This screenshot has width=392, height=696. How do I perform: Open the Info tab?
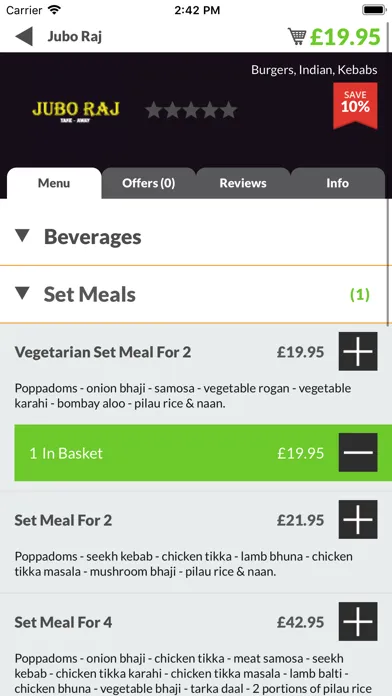337,183
